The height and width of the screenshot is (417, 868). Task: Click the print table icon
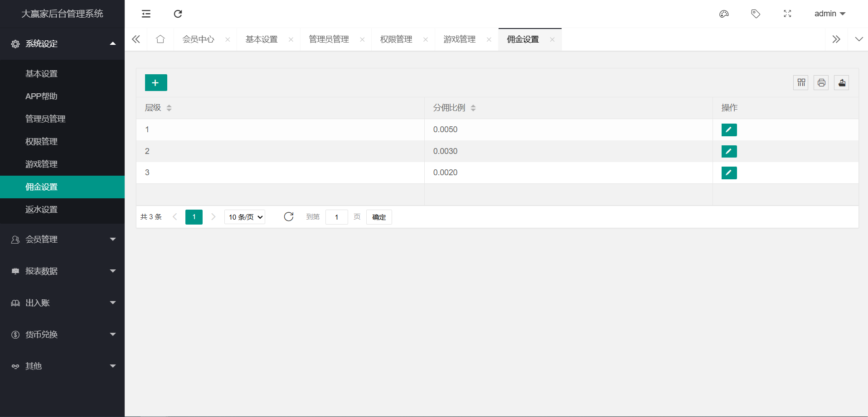click(x=821, y=83)
